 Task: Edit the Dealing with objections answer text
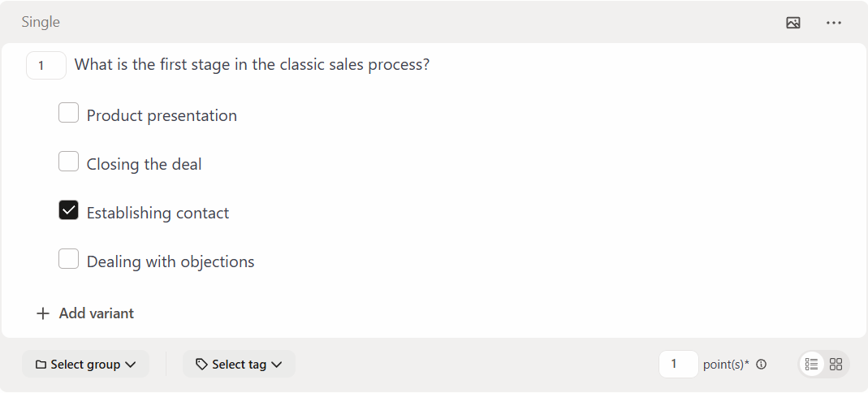[x=171, y=261]
